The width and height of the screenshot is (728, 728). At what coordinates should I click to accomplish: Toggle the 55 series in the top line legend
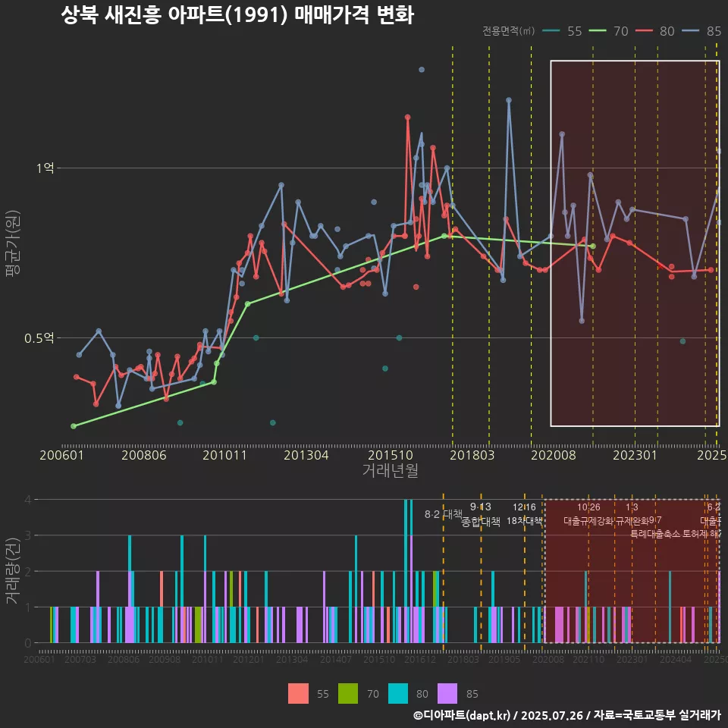point(562,31)
